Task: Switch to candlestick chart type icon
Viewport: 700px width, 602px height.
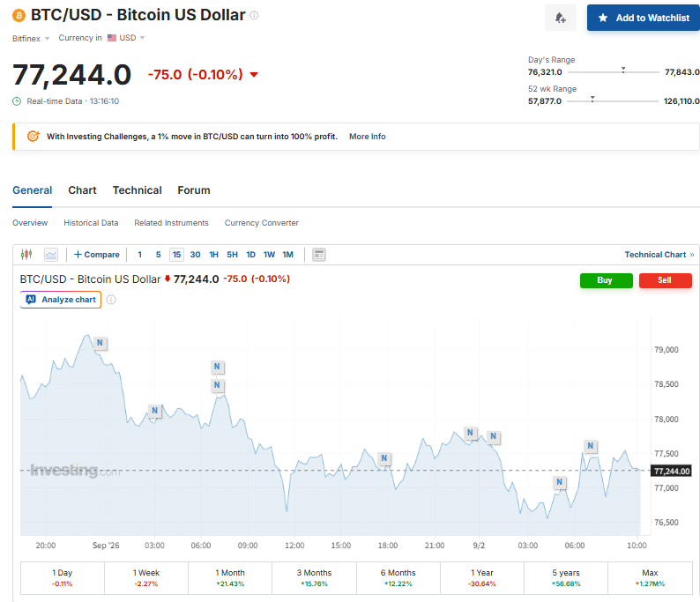Action: point(26,255)
